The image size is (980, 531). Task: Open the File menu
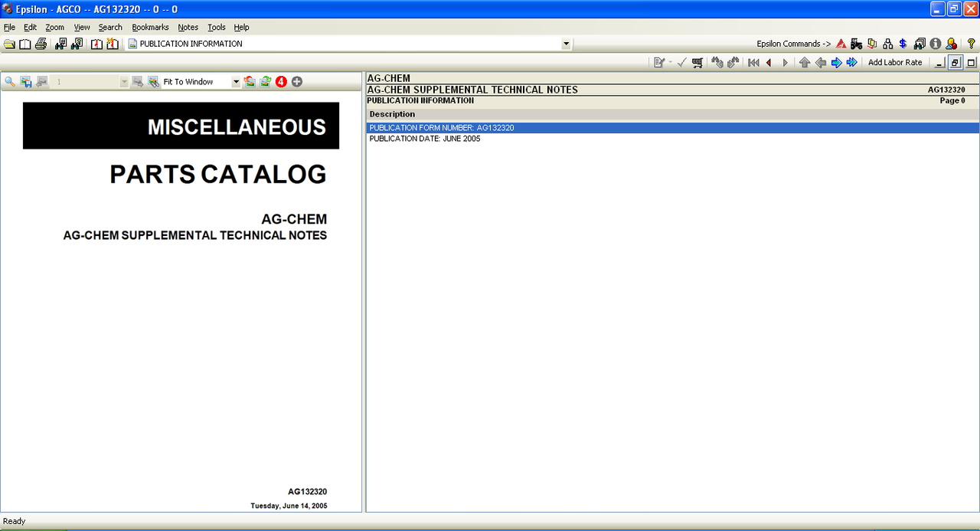(x=9, y=27)
